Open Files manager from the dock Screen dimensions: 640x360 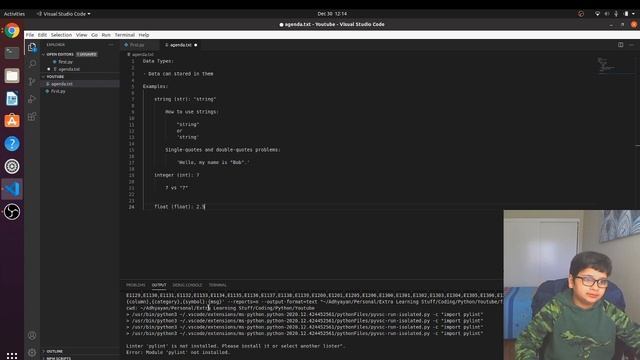tap(12, 76)
